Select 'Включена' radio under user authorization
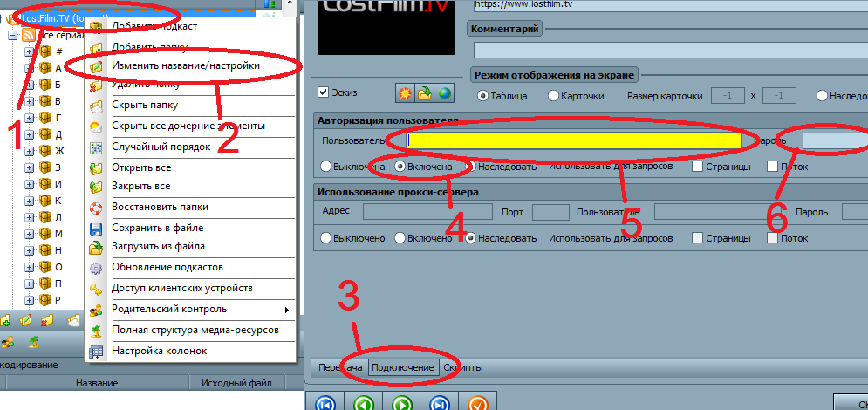 [x=401, y=166]
